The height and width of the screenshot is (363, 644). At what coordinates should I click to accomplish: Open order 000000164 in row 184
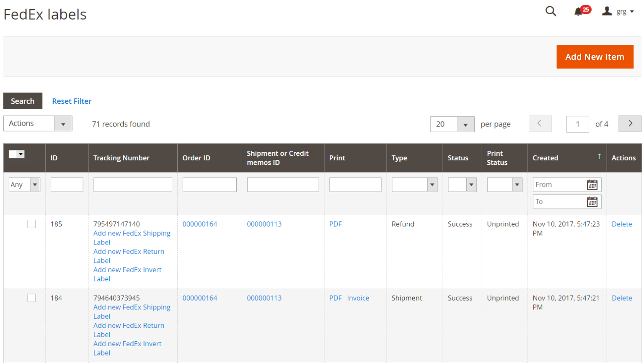[199, 298]
